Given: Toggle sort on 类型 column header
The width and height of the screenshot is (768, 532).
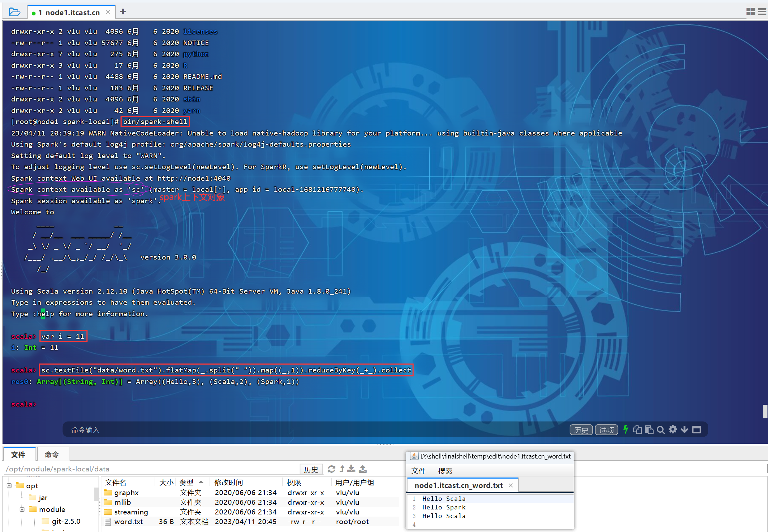Looking at the screenshot, I should (192, 482).
